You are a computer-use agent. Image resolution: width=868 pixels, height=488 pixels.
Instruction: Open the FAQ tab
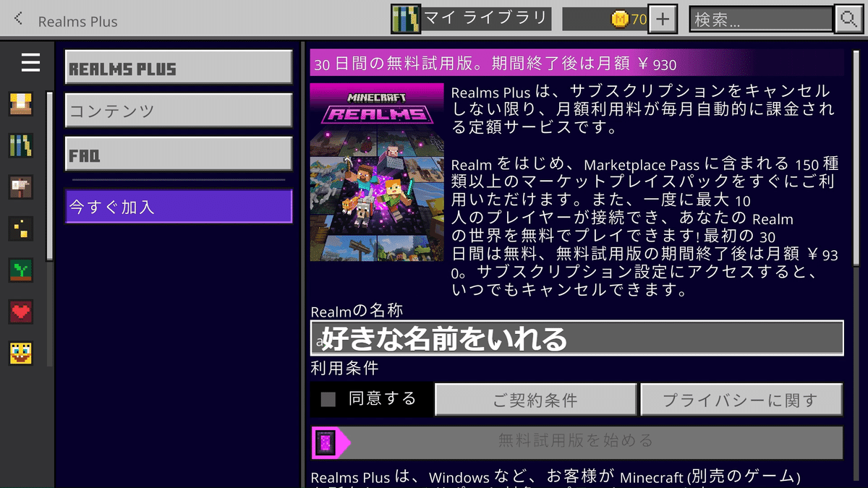click(179, 154)
